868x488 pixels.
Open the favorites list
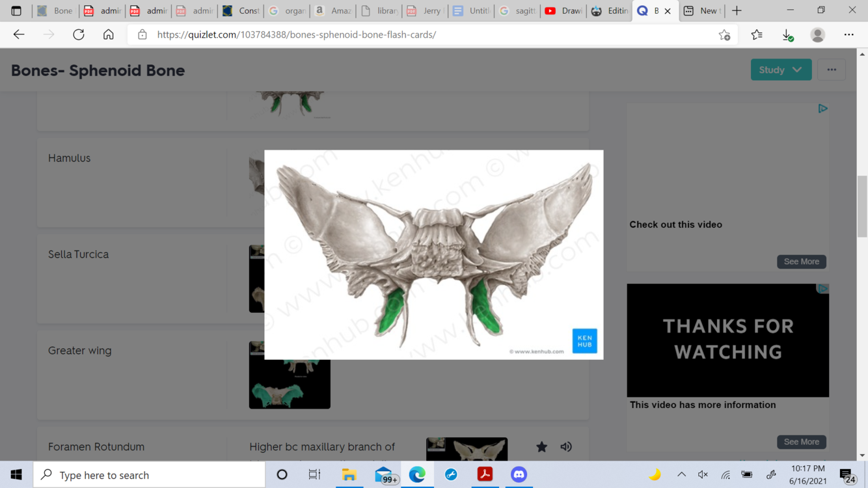coord(757,34)
